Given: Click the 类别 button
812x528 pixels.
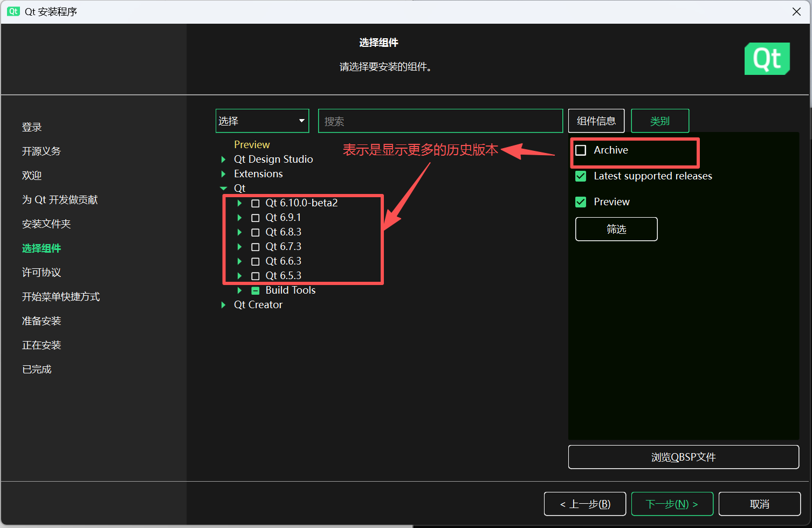Looking at the screenshot, I should [x=660, y=121].
